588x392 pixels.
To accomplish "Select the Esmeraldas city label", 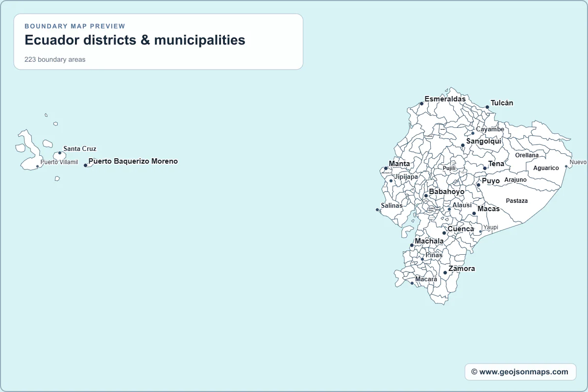I will [x=445, y=99].
